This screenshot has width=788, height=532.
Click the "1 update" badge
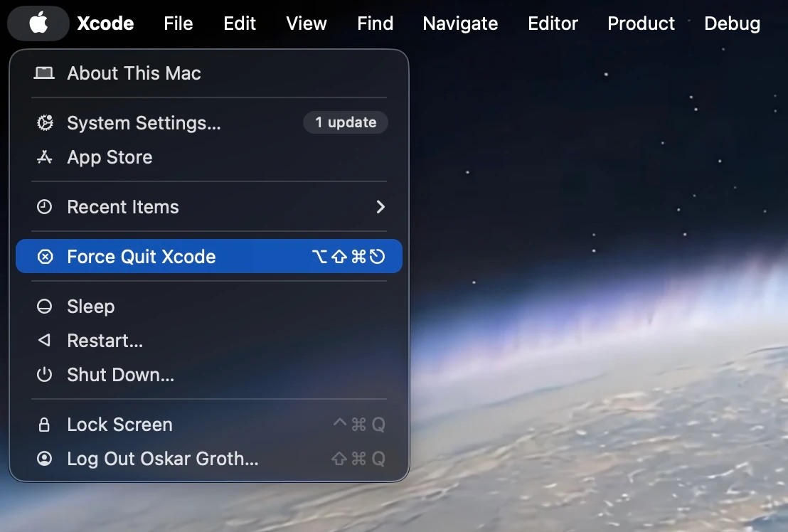(346, 122)
